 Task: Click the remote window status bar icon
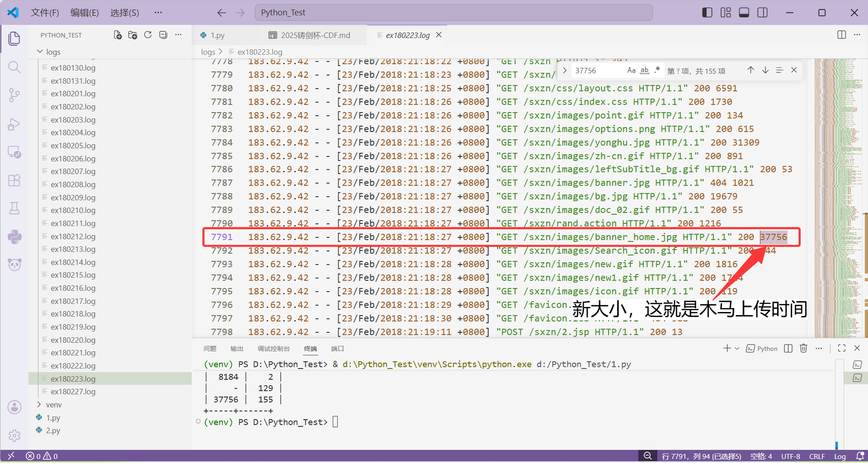pyautogui.click(x=11, y=456)
